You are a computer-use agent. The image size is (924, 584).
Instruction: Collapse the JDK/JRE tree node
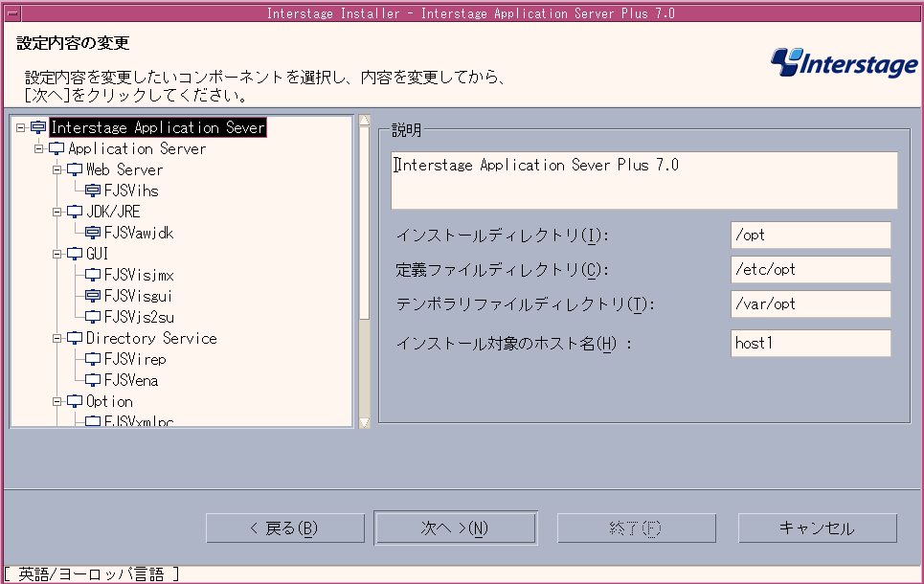pos(56,212)
